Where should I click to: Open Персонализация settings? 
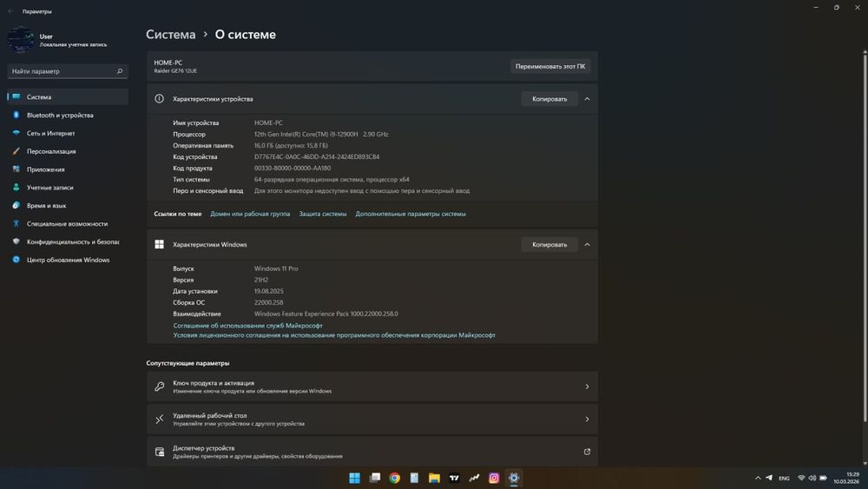pos(68,151)
